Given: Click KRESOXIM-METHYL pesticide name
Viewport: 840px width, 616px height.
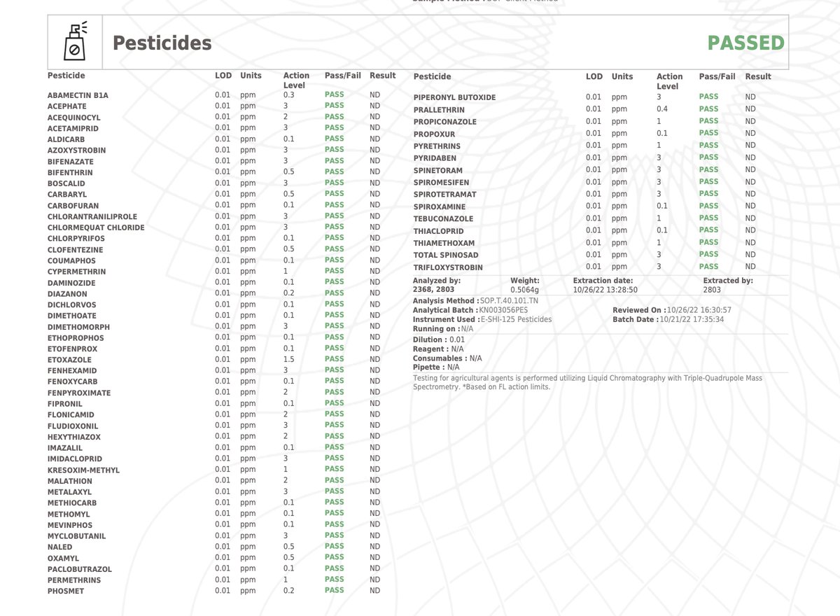Looking at the screenshot, I should point(83,470).
